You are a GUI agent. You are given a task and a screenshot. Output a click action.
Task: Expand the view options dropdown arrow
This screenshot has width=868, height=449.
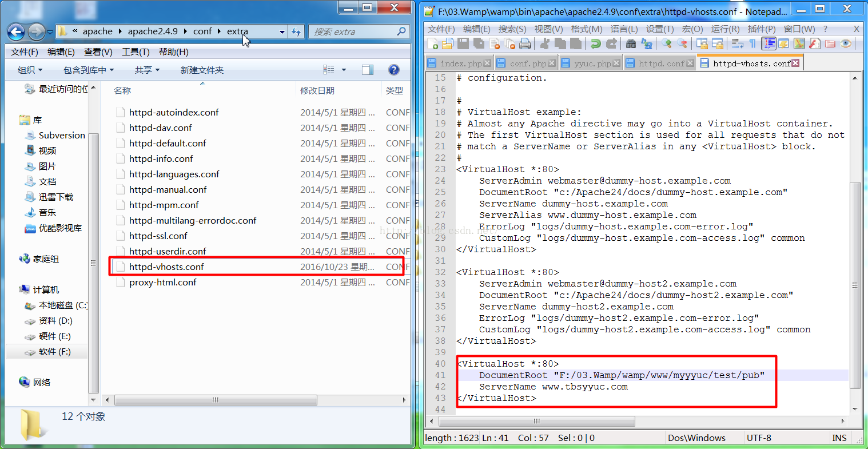point(344,70)
